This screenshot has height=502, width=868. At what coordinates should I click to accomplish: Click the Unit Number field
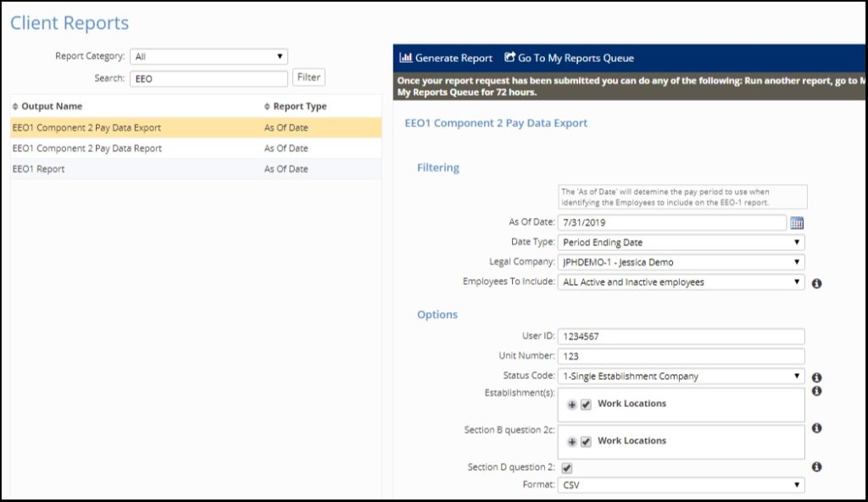(x=681, y=356)
